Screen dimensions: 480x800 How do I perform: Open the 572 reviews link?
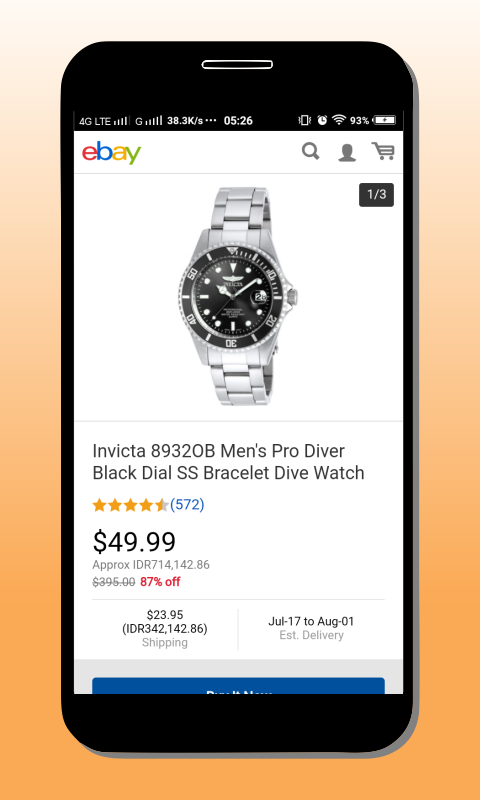click(x=187, y=505)
